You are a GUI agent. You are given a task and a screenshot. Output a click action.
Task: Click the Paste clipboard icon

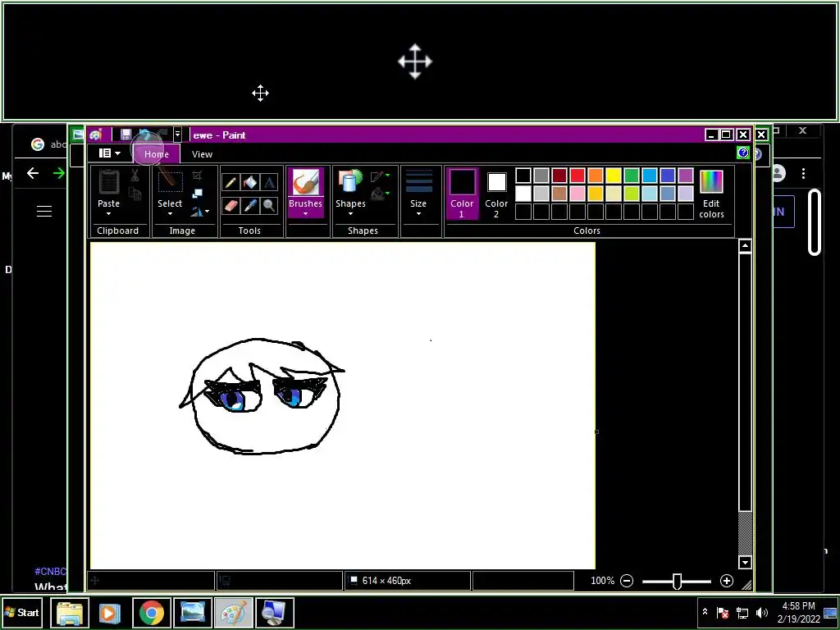pyautogui.click(x=109, y=182)
